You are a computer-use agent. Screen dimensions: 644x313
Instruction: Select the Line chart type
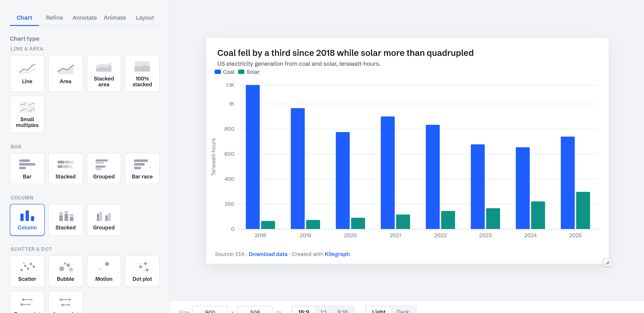pos(27,74)
